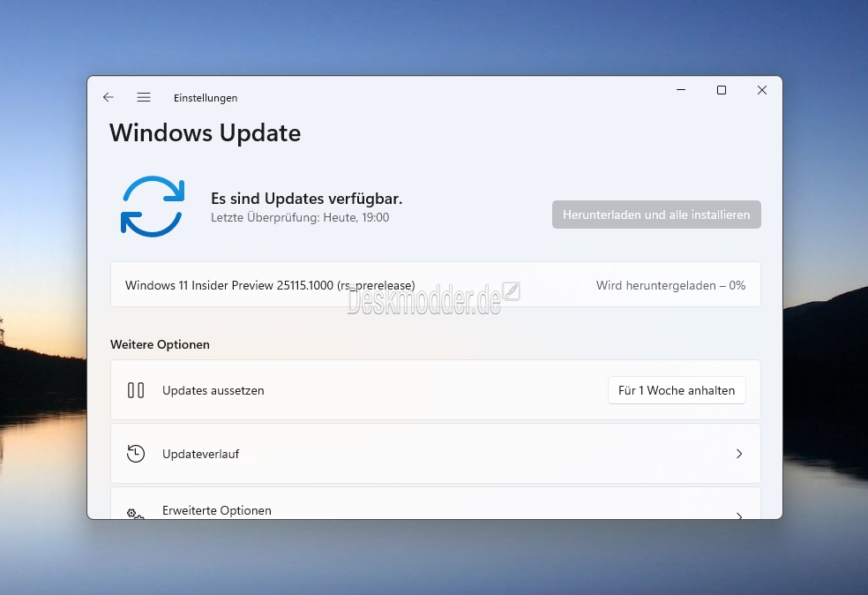Click the Einstellungen window title

click(206, 97)
